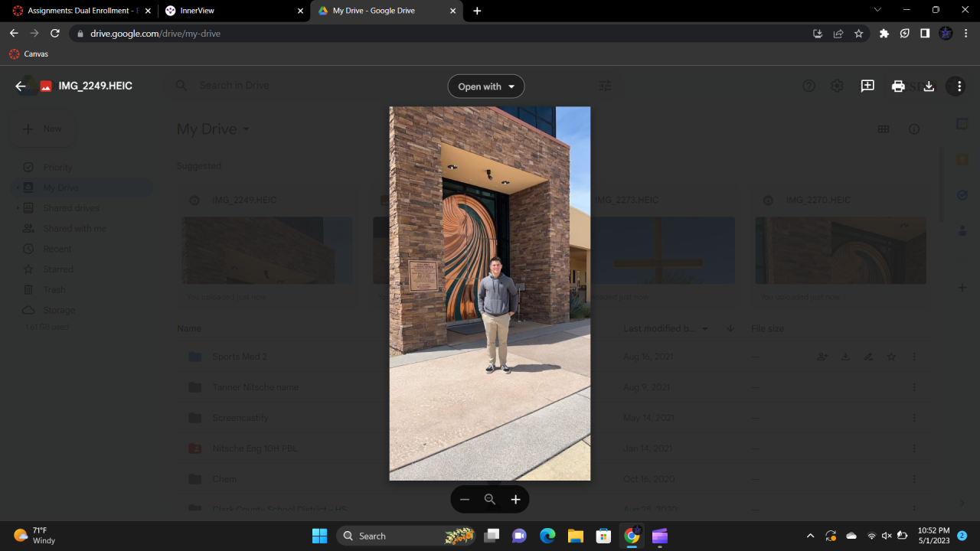Reset zoom with the magnifier icon
980x551 pixels.
(x=490, y=500)
